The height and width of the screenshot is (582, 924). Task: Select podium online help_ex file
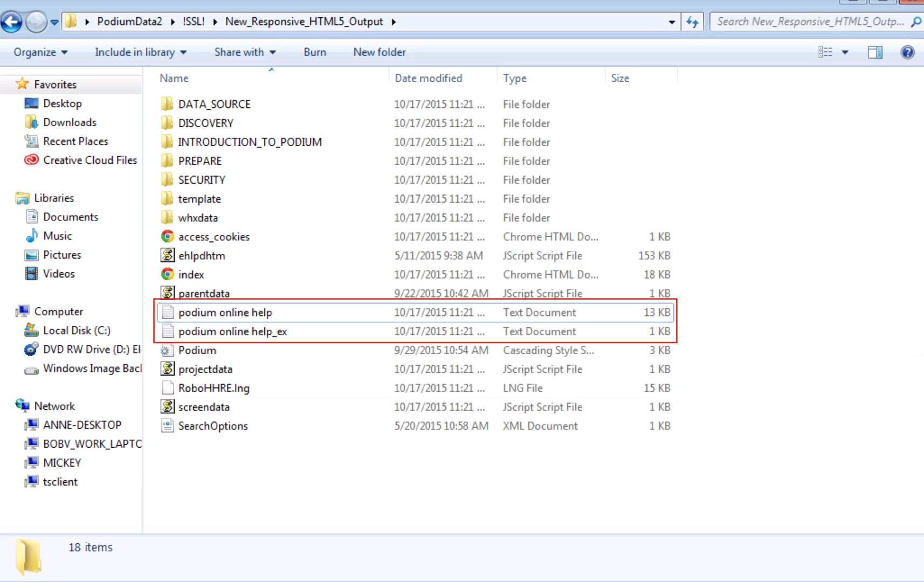coord(232,331)
